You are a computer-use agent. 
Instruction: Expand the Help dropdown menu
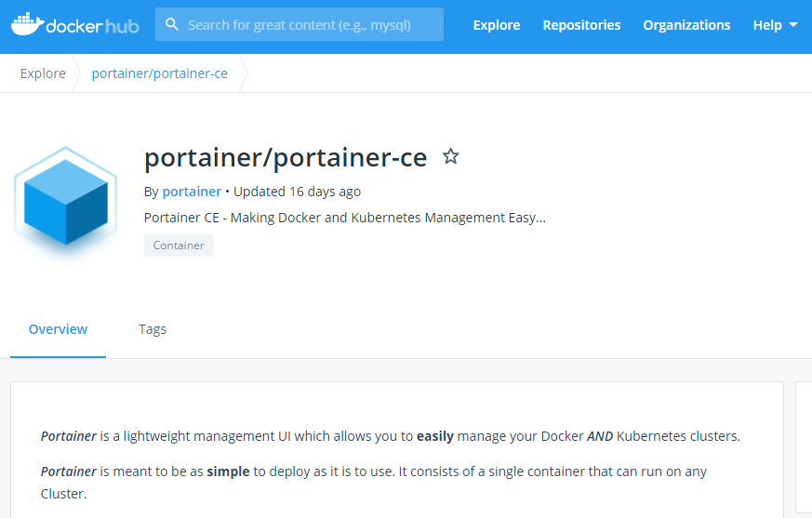(775, 25)
